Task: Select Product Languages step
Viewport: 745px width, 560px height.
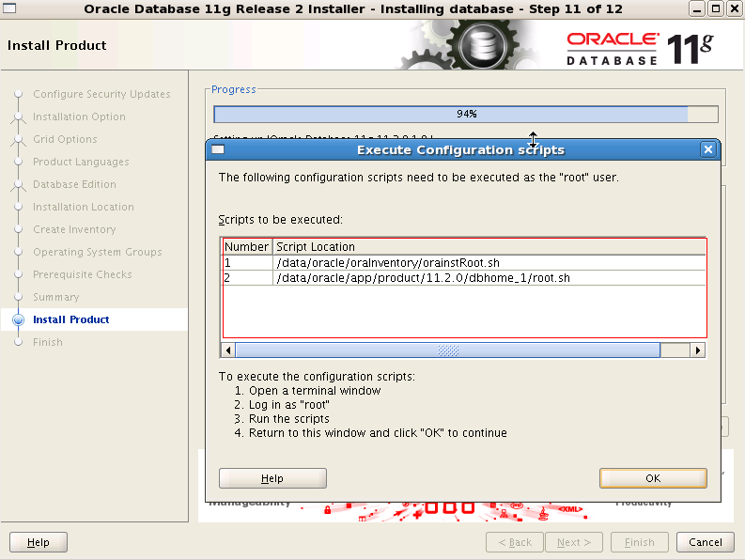Action: pyautogui.click(x=81, y=162)
